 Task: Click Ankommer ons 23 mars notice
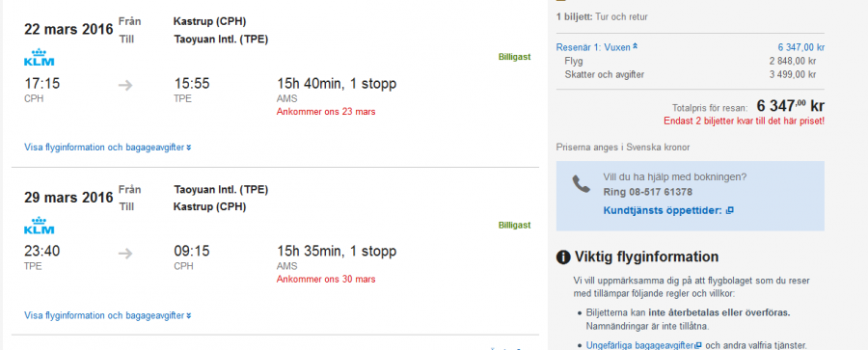click(326, 111)
